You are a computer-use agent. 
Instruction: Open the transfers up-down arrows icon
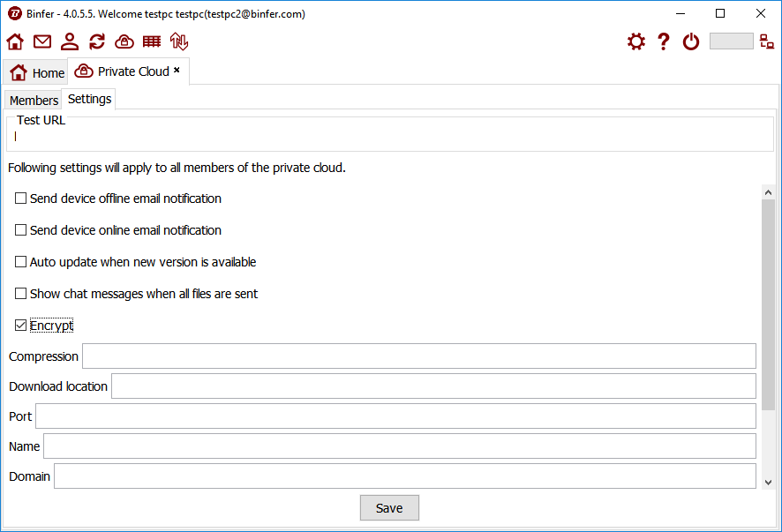tap(179, 41)
